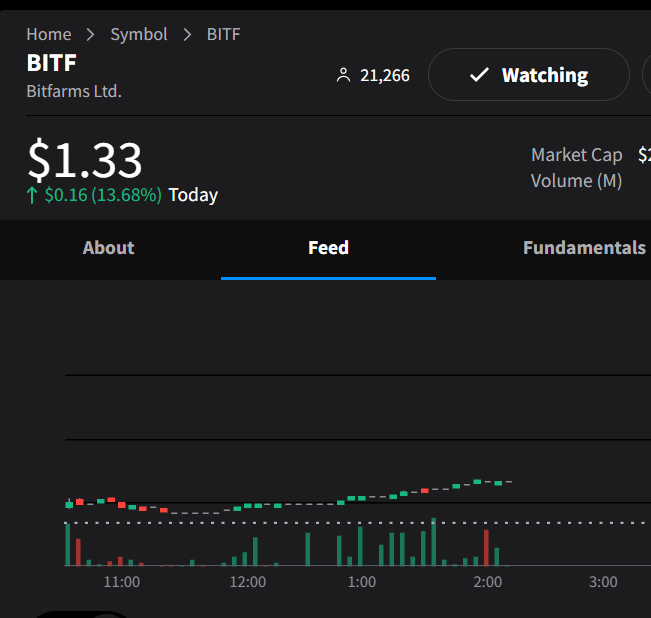Click the tall red volume bar before 2:00

[x=486, y=548]
